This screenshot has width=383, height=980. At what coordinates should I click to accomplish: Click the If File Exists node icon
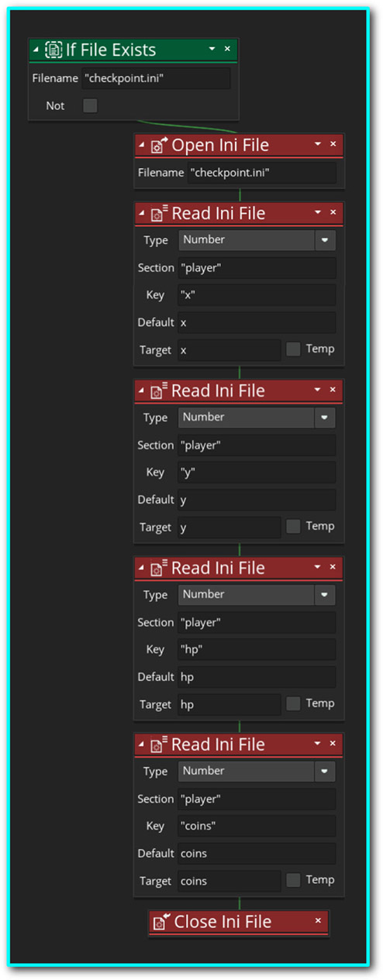(x=54, y=50)
